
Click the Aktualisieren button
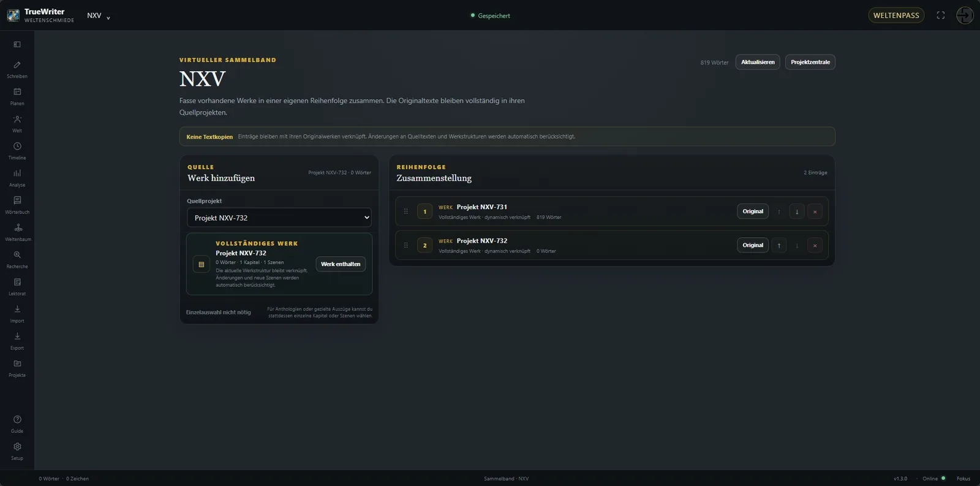758,62
